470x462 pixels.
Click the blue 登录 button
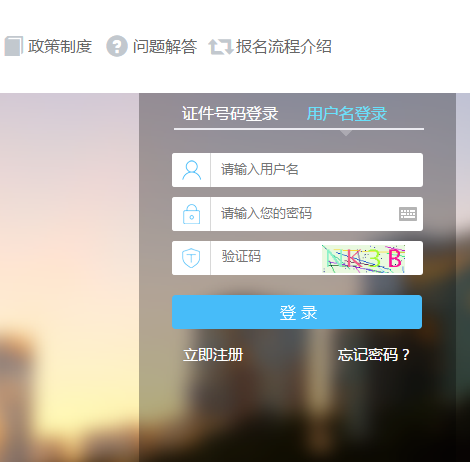pyautogui.click(x=297, y=312)
